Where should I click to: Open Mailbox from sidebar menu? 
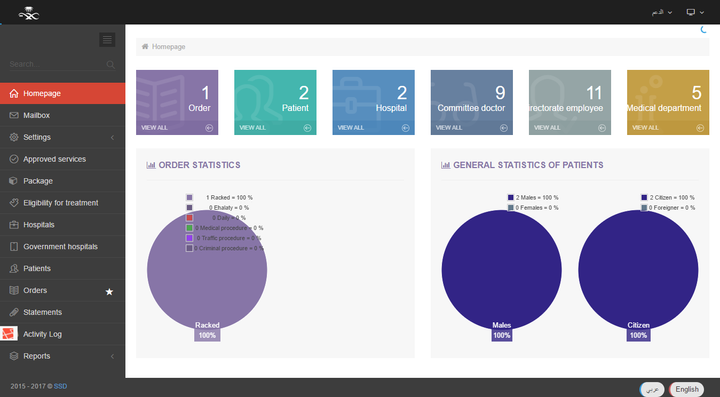62,115
